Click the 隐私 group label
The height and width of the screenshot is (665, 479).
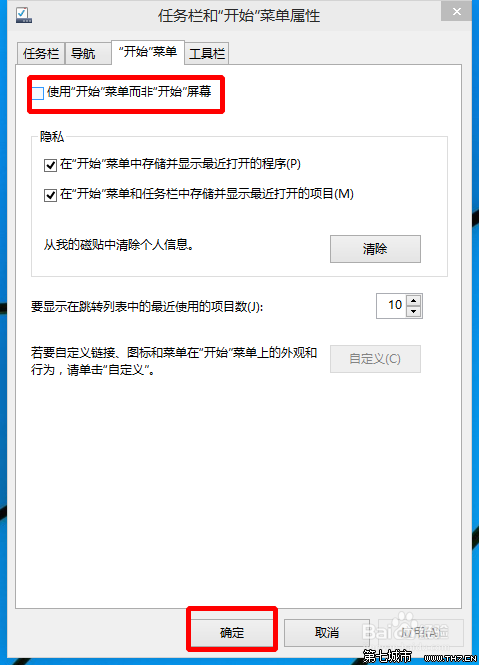click(52, 136)
